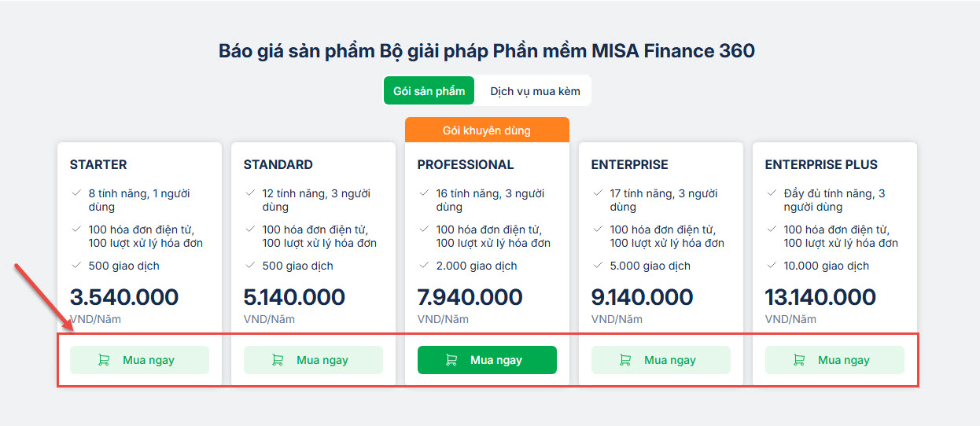The image size is (980, 426).
Task: Click the checkmark beside "8 tính năng, 1 người dùng"
Action: click(76, 193)
